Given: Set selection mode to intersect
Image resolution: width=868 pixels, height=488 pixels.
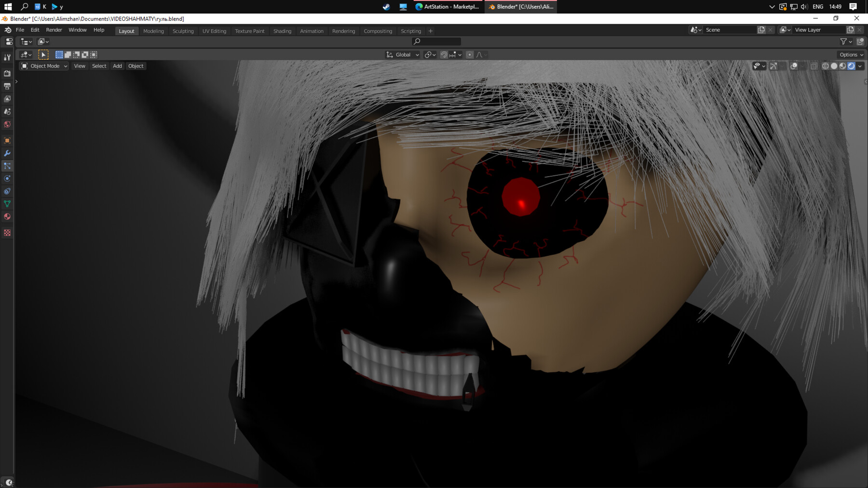Looking at the screenshot, I should [94, 54].
